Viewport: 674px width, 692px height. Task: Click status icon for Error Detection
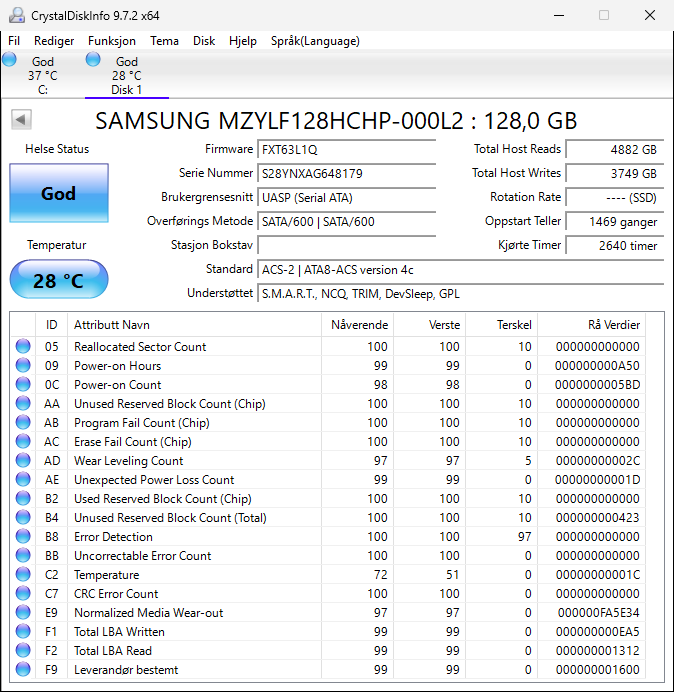click(x=23, y=536)
